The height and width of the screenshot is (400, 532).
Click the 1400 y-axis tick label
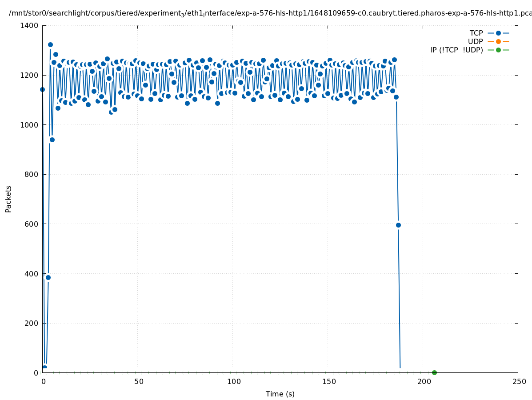click(29, 26)
